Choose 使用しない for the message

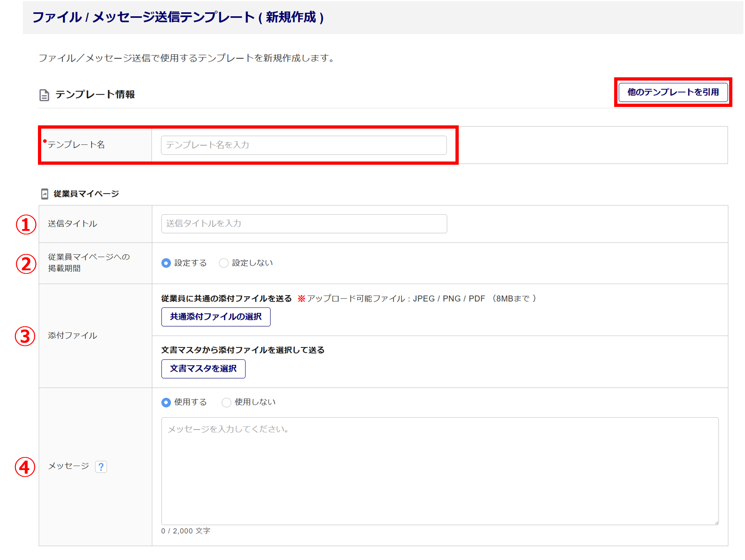click(x=226, y=402)
